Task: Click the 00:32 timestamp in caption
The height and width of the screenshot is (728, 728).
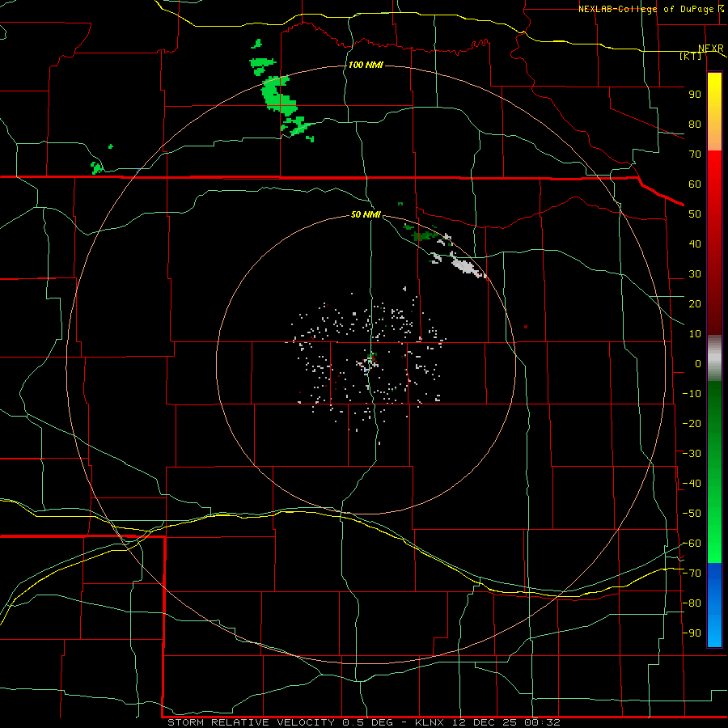Action: pyautogui.click(x=542, y=722)
